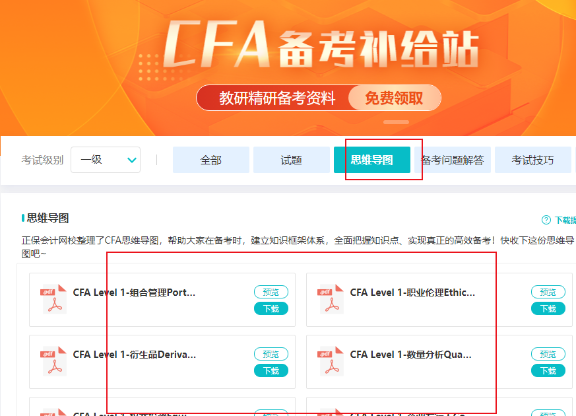
Task: Preview CFA Level 1-数量分析Qua... file
Action: [x=548, y=354]
